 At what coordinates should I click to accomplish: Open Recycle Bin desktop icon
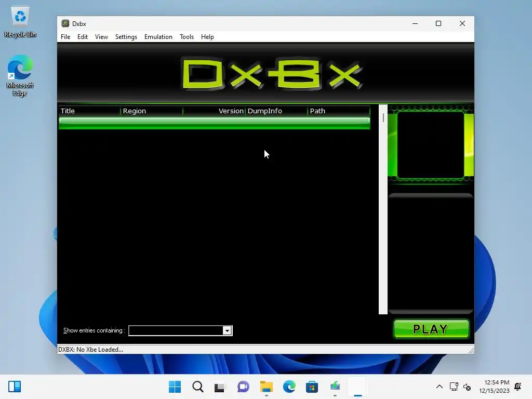pyautogui.click(x=20, y=21)
